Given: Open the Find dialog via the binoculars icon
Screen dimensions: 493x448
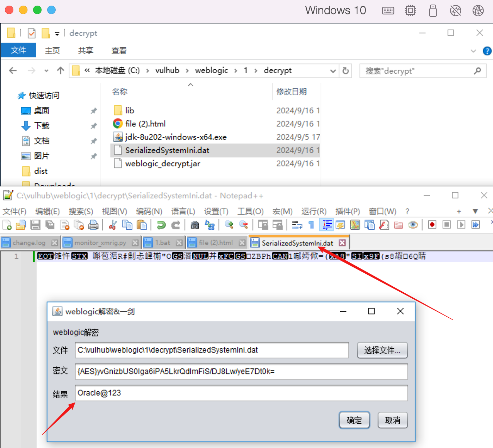Looking at the screenshot, I should 195,225.
